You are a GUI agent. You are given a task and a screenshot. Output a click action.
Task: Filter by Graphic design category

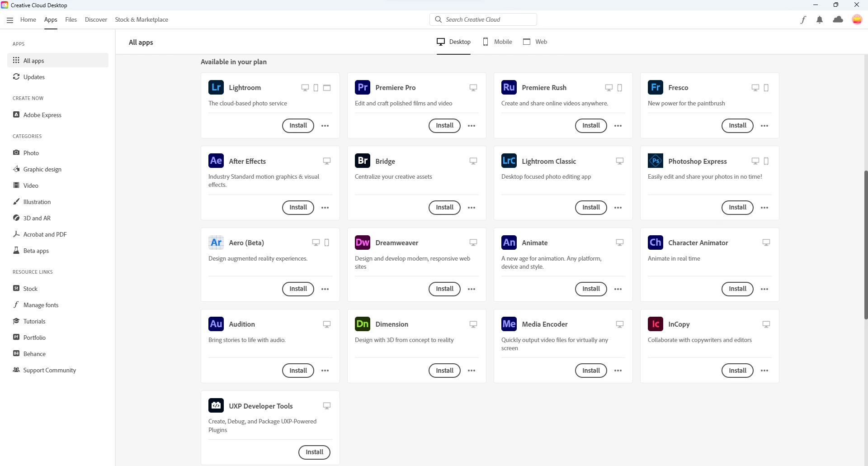pyautogui.click(x=58, y=169)
